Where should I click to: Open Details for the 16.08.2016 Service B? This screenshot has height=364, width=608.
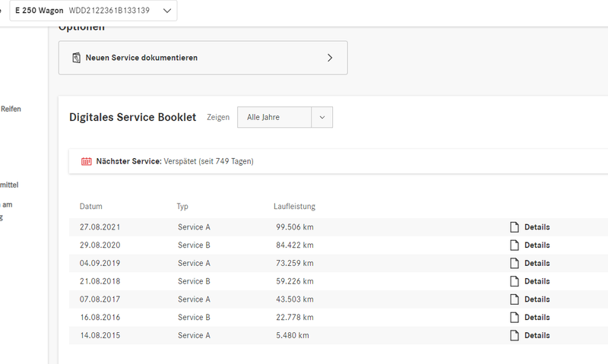coord(537,318)
